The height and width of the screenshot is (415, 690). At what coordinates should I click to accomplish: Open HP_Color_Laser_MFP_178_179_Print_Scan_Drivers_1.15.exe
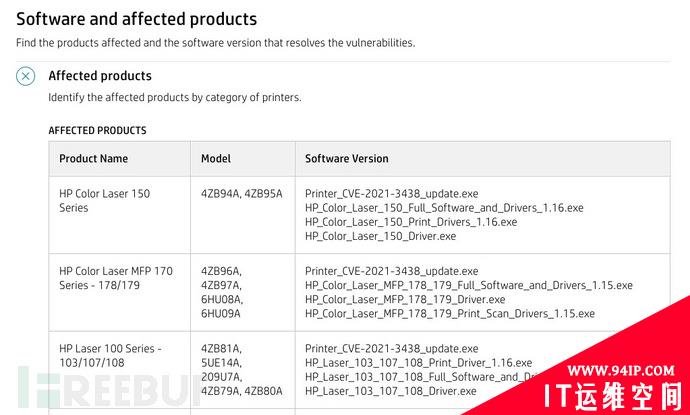click(x=450, y=313)
